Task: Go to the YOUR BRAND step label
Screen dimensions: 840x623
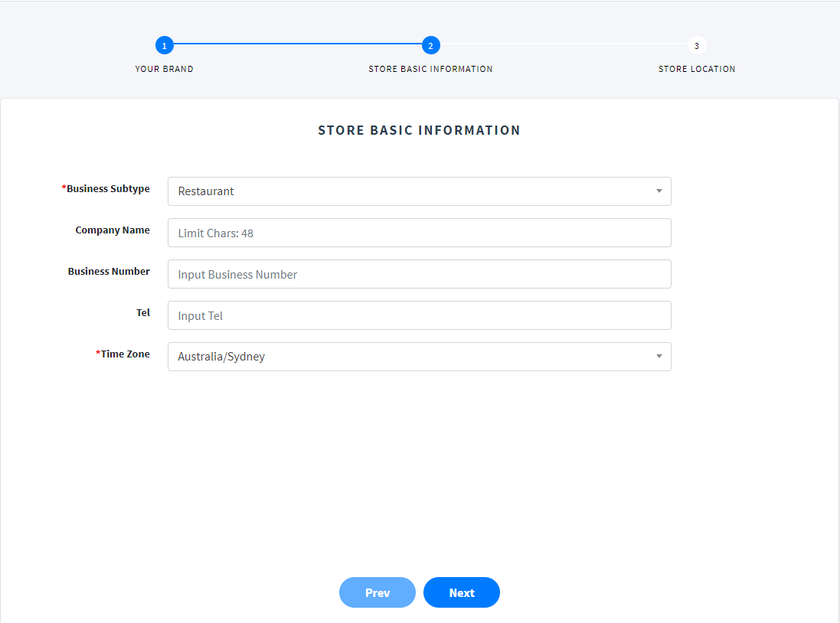Action: (164, 69)
